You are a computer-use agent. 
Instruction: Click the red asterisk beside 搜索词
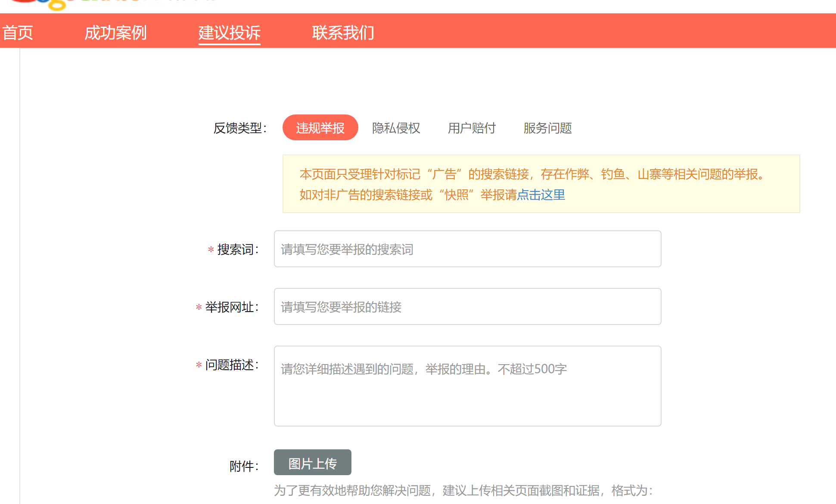[x=210, y=250]
